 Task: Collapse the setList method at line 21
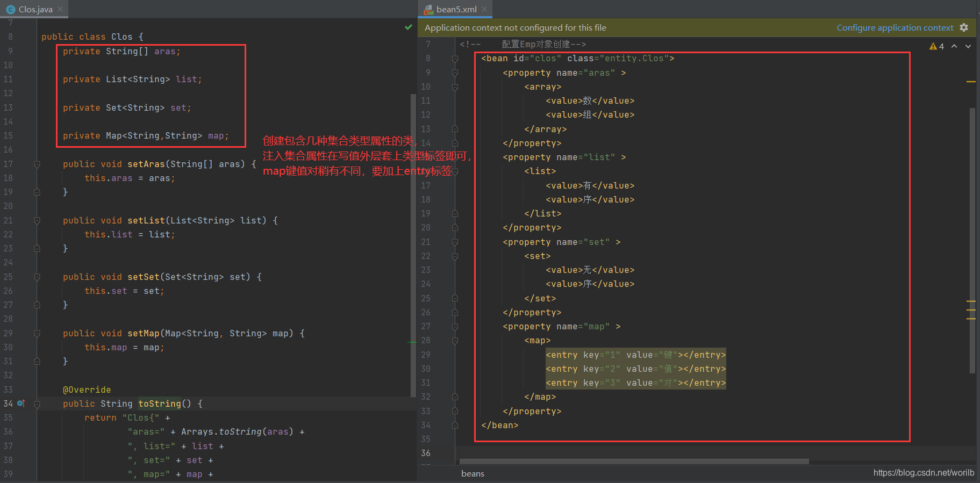click(x=37, y=220)
